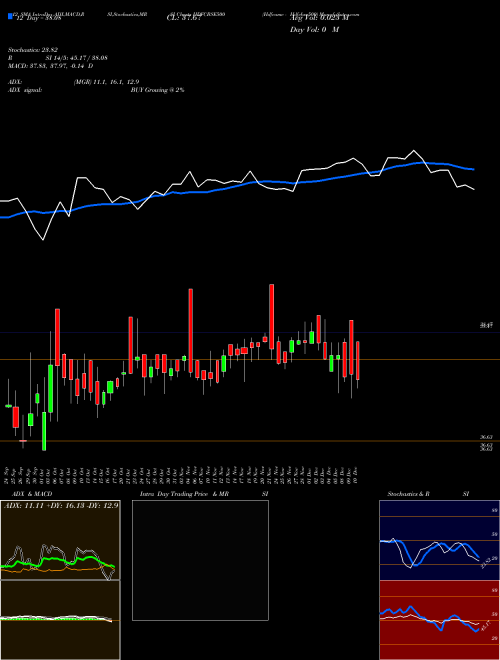This screenshot has height=660, width=500.
Task: Click the 'Intra Day Trading Price & MR' title
Action: coord(184,494)
